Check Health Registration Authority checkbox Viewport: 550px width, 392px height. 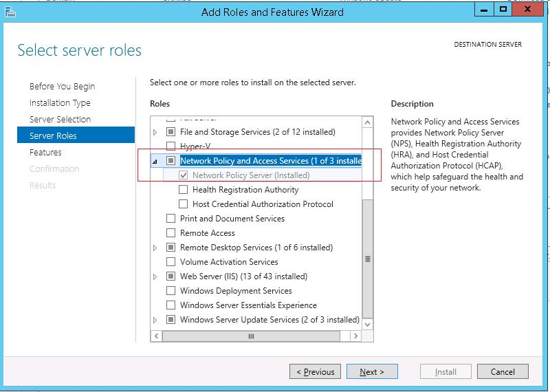tap(184, 190)
